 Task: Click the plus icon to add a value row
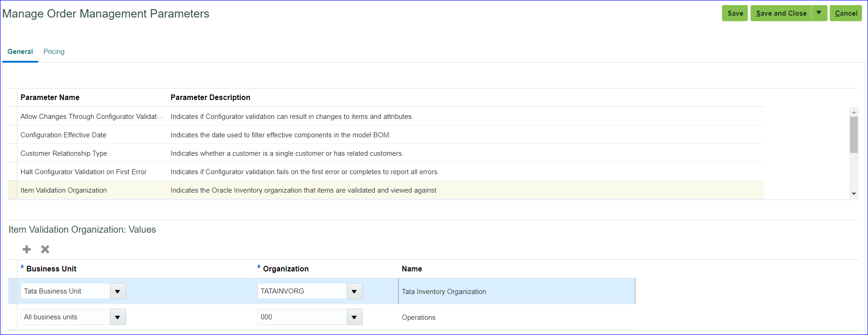pos(27,249)
